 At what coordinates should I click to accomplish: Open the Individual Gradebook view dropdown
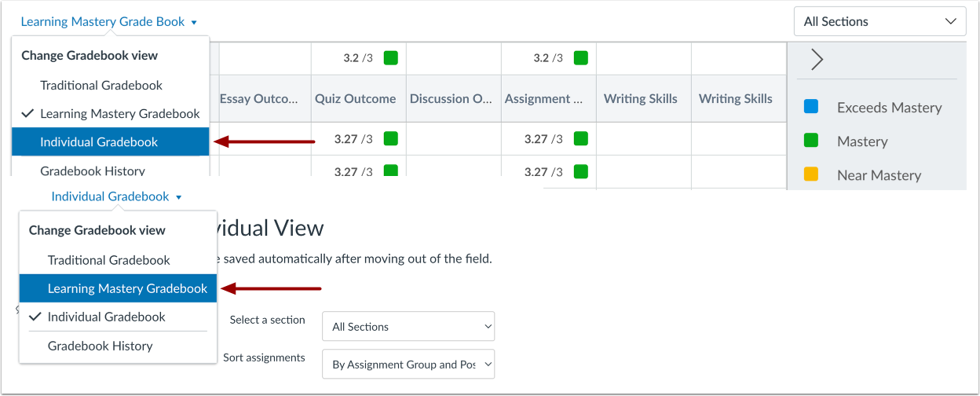point(116,196)
